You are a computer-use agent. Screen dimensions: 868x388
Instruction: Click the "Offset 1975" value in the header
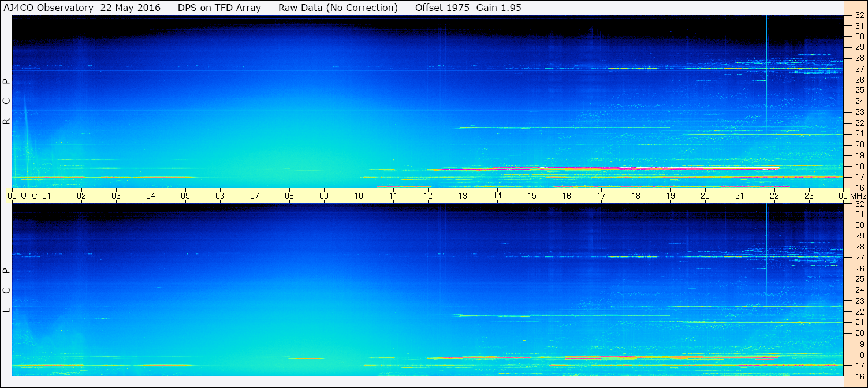pyautogui.click(x=441, y=8)
